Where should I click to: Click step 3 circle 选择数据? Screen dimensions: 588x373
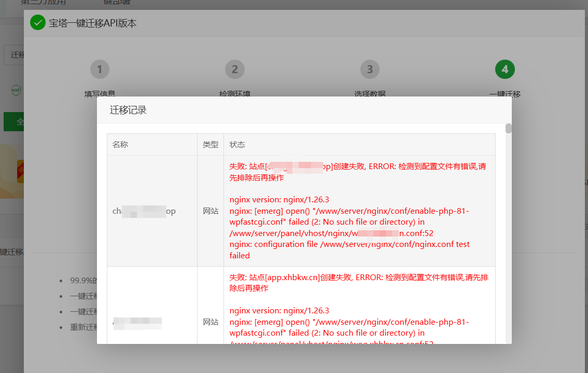pyautogui.click(x=370, y=70)
